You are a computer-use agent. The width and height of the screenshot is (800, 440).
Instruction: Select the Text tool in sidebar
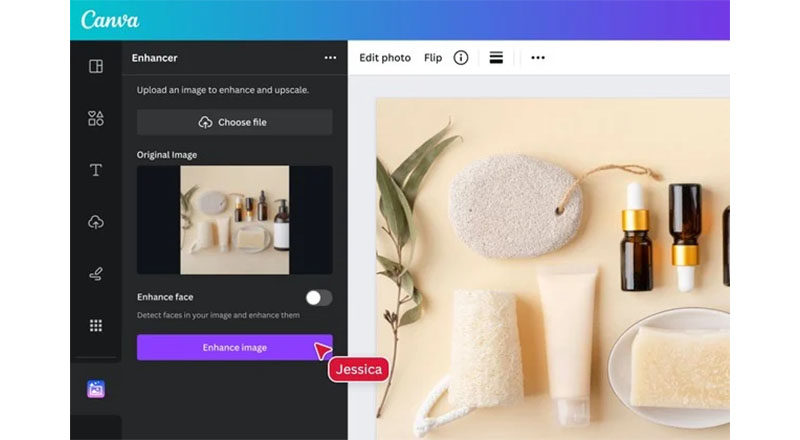pyautogui.click(x=96, y=170)
